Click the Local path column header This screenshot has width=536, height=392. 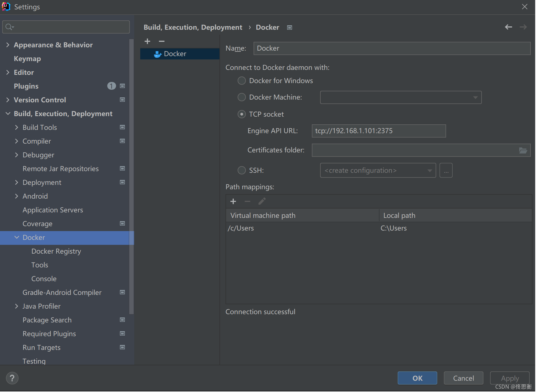click(455, 215)
